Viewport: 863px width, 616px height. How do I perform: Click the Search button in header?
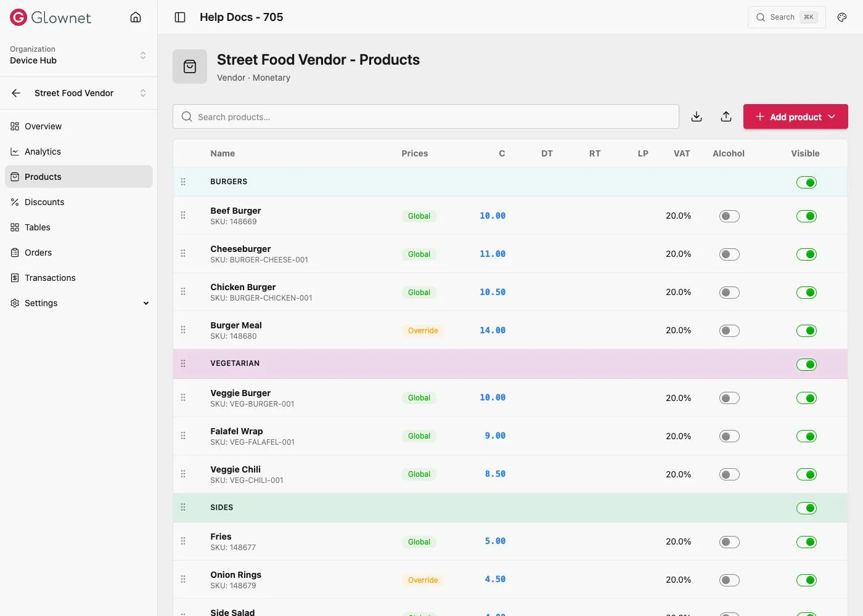pos(787,17)
